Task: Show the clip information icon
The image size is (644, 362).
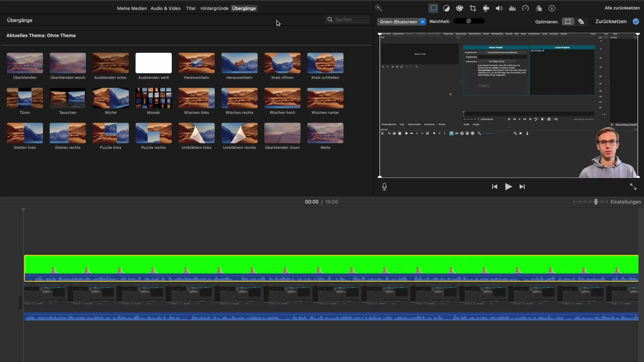Action: 552,8
